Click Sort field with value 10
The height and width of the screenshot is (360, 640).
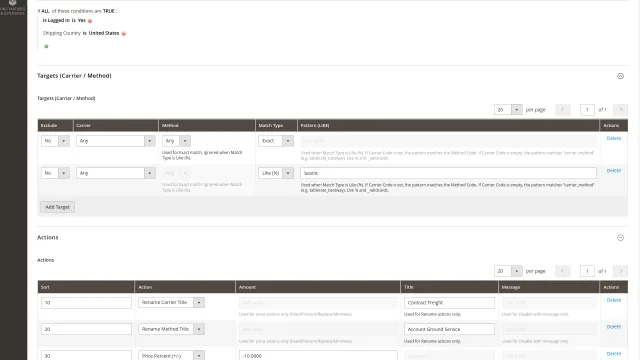pyautogui.click(x=86, y=303)
